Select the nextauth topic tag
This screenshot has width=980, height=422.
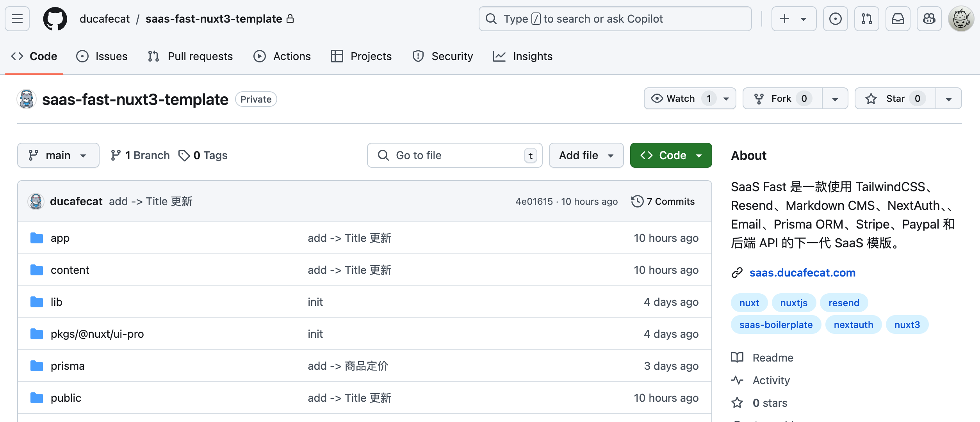pos(853,324)
